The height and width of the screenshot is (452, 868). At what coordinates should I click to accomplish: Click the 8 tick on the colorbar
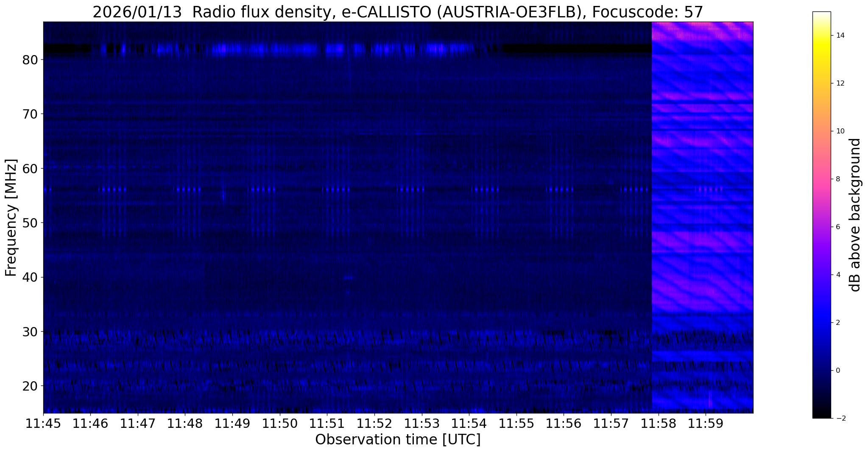click(837, 179)
